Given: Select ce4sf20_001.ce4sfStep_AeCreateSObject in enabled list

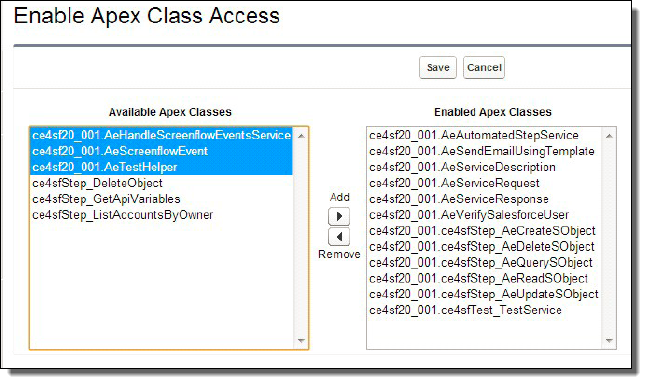Looking at the screenshot, I should [484, 231].
